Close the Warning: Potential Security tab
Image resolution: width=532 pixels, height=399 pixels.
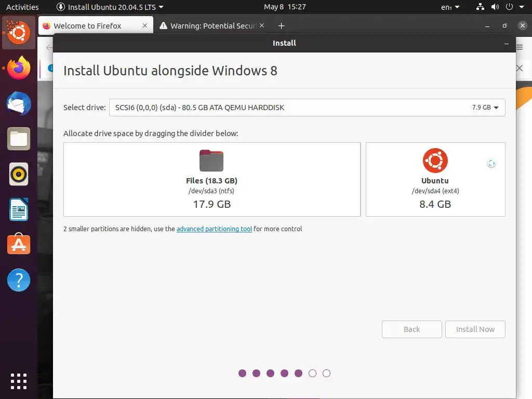point(262,25)
